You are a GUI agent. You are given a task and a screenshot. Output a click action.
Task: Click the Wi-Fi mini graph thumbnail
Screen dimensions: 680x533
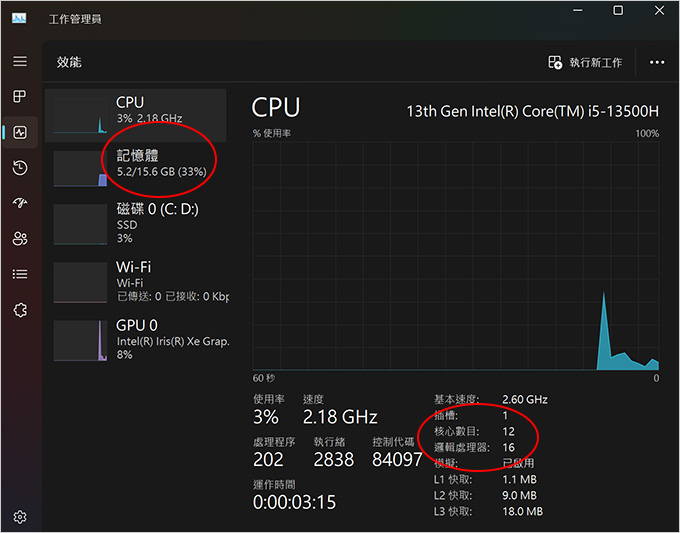point(80,282)
